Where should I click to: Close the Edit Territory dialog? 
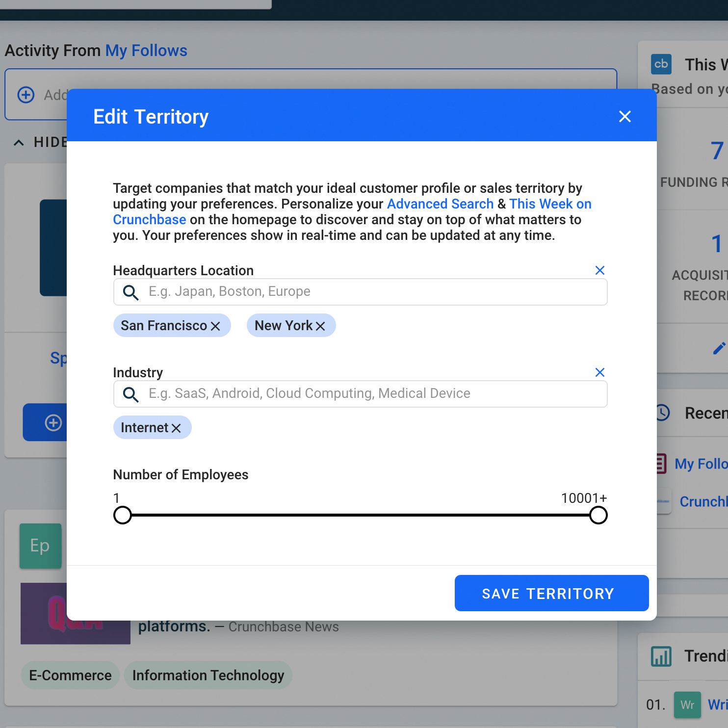[x=624, y=116]
